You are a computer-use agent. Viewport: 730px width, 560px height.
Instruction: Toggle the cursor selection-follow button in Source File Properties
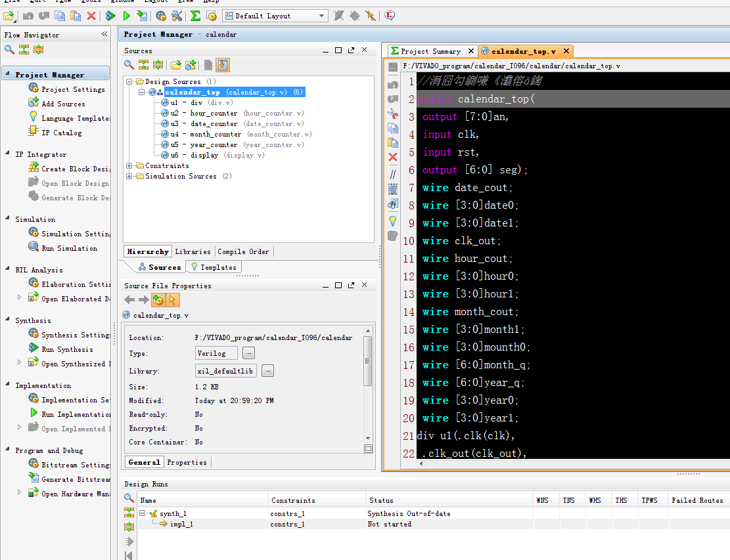[x=173, y=300]
